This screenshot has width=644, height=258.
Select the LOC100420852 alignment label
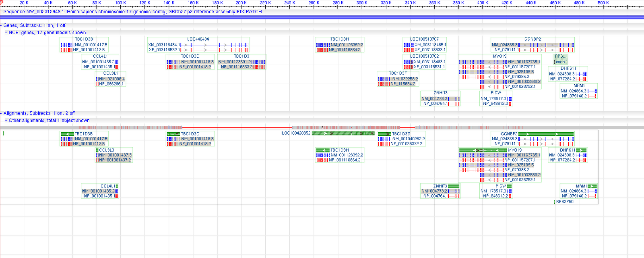tap(296, 133)
